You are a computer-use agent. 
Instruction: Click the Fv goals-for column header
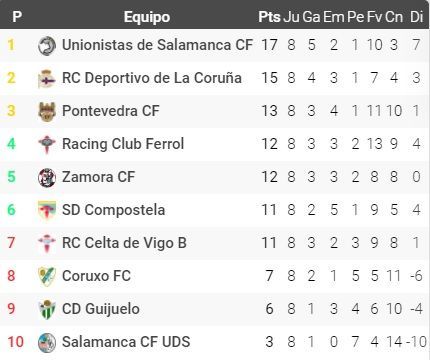click(374, 17)
